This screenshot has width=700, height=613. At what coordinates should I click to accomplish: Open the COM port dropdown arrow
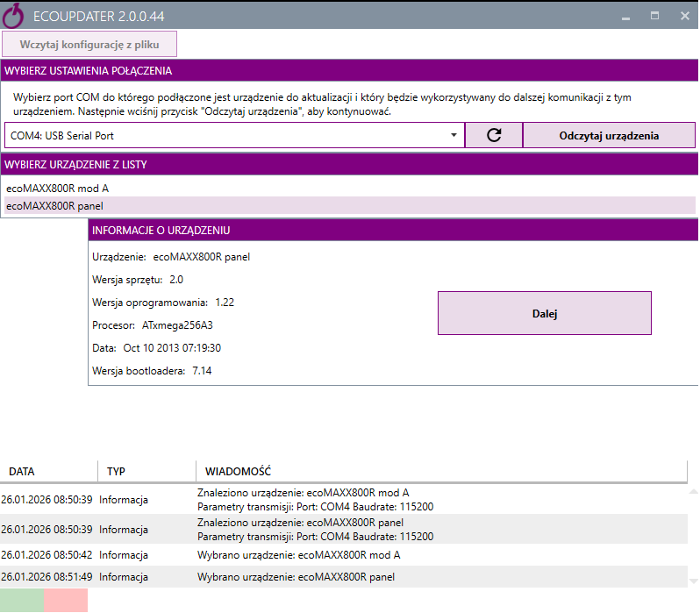[454, 135]
